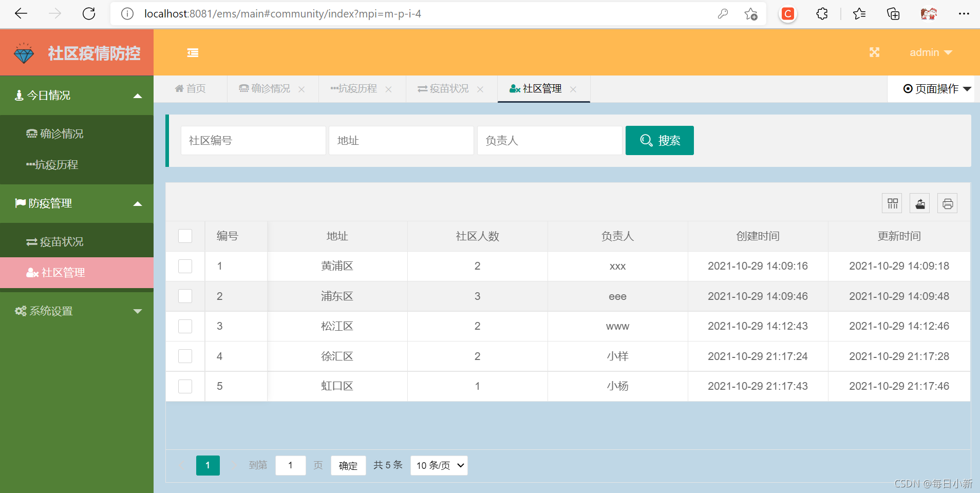Open the browser profile avatar
The image size is (980, 493).
click(x=929, y=14)
